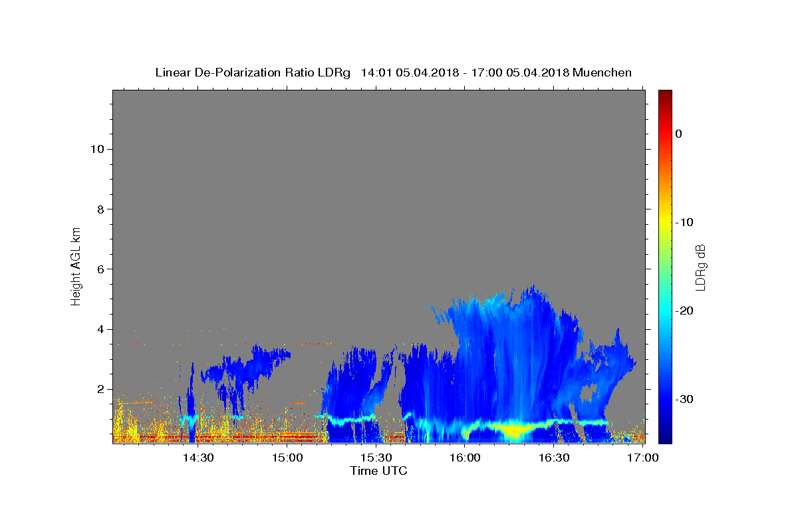Viewport: 798px width, 532px height.
Task: Click the height tick label 2
Action: 100,389
